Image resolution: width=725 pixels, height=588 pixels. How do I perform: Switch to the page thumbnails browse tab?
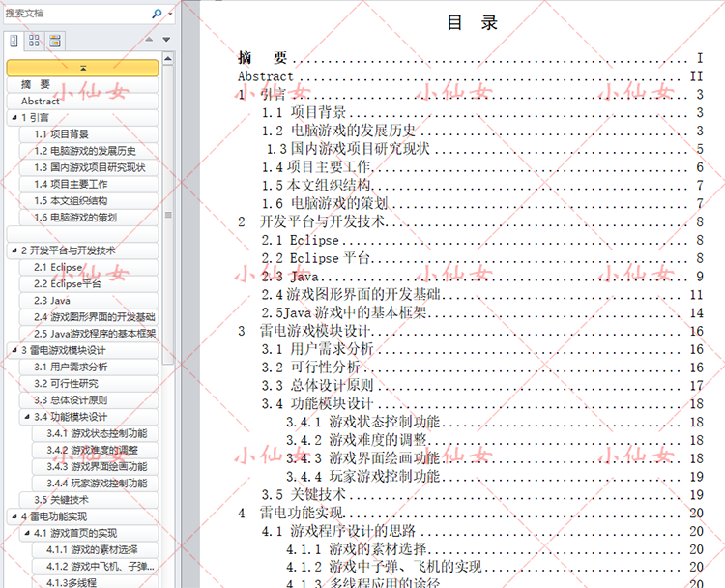pyautogui.click(x=34, y=41)
